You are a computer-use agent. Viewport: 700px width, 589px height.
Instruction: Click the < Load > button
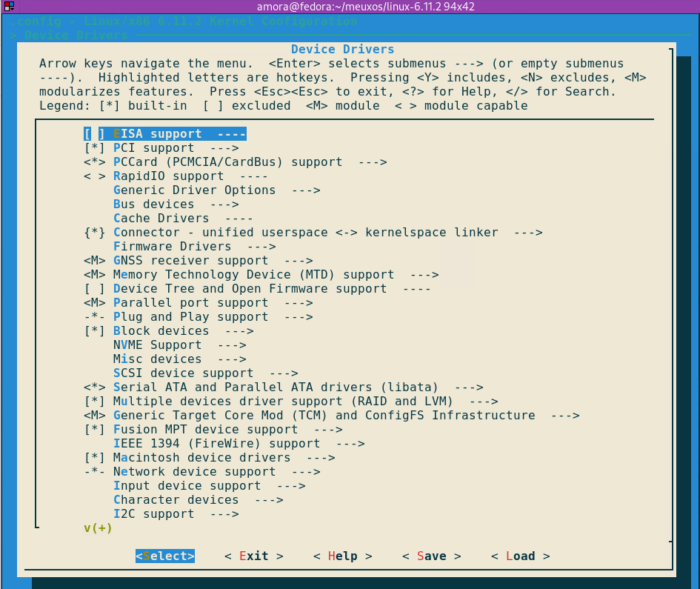tap(520, 556)
